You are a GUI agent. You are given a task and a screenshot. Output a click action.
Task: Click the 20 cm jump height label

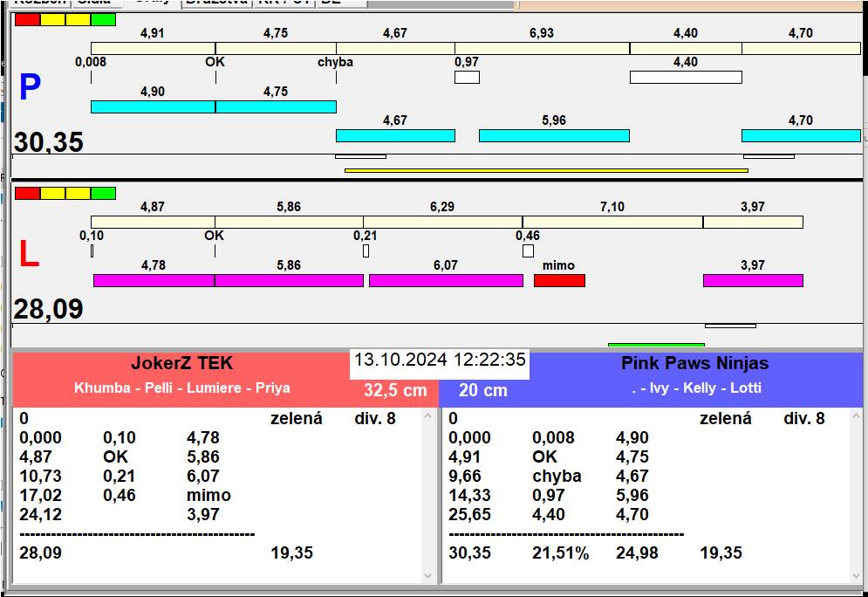[x=482, y=390]
